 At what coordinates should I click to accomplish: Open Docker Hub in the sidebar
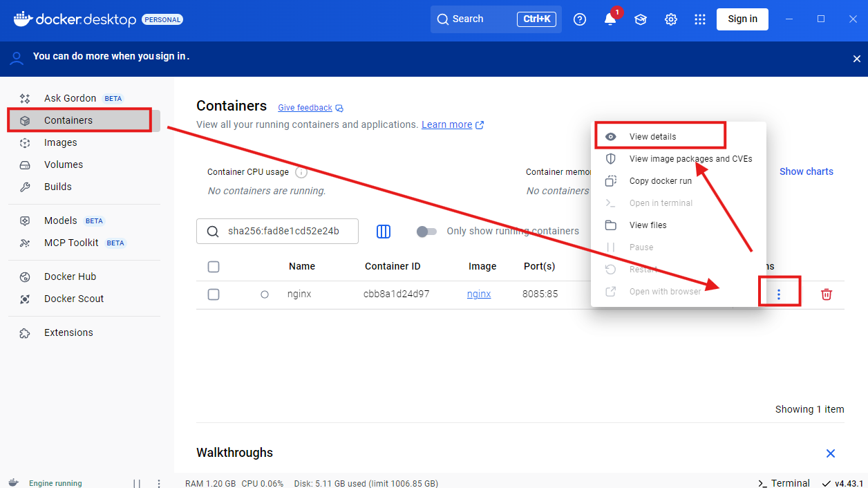coord(84,276)
